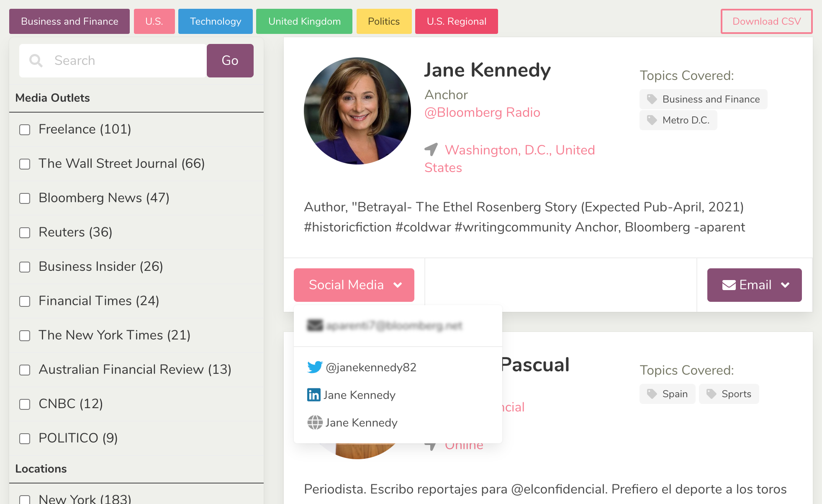Open the Email dropdown on Jane Kennedy's card

pyautogui.click(x=753, y=285)
